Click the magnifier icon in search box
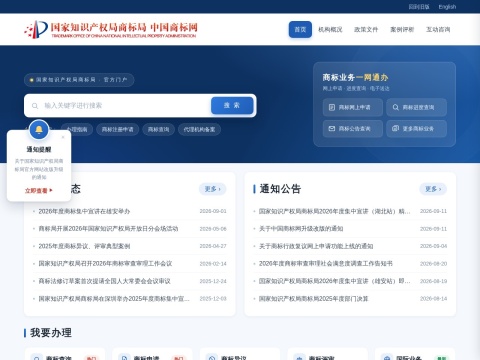The image size is (480, 360). pos(35,106)
